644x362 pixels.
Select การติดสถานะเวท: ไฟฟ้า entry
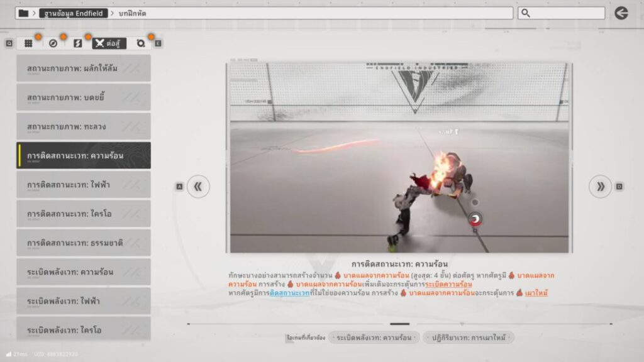(84, 185)
